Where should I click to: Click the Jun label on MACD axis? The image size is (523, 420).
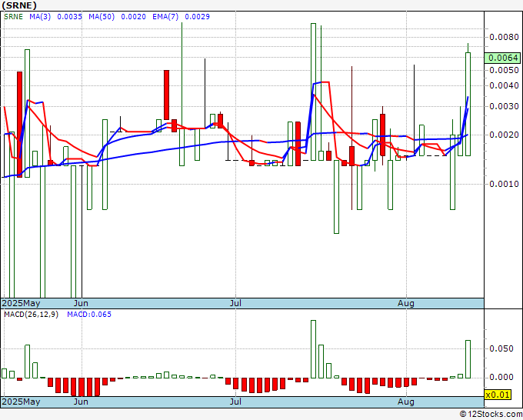[x=81, y=402]
